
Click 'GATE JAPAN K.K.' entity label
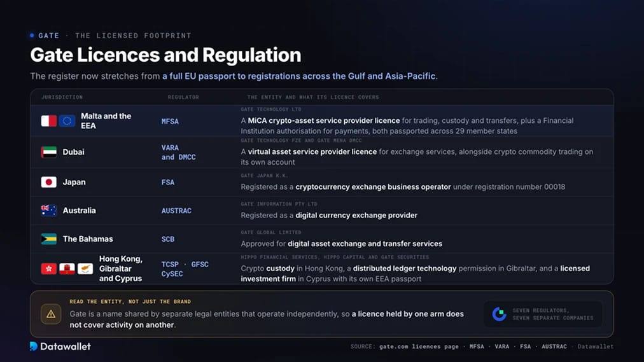point(264,176)
